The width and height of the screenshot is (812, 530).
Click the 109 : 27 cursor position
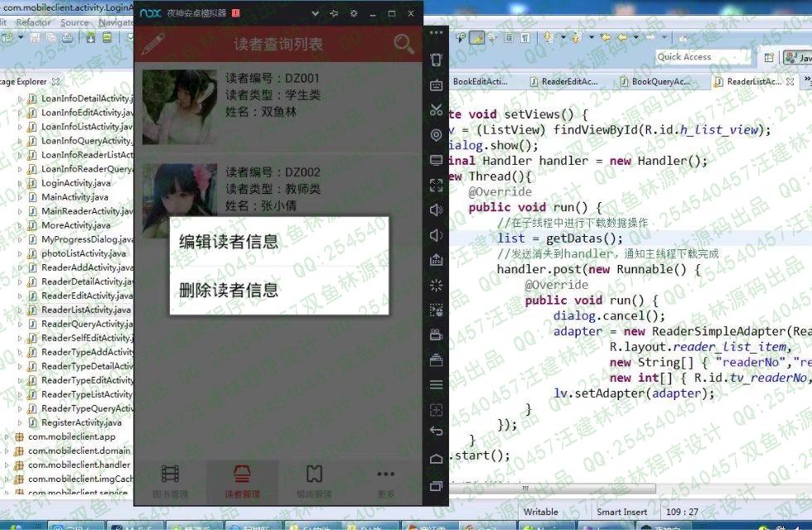(682, 512)
